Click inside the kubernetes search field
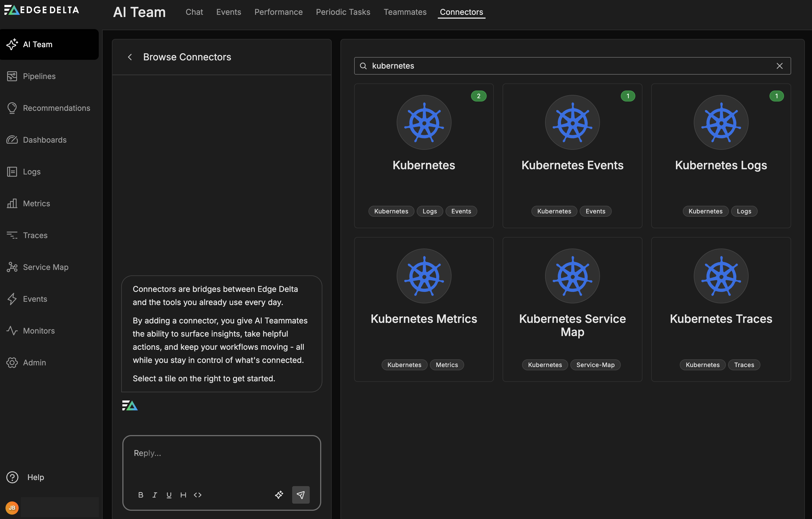This screenshot has width=812, height=519. coord(540,66)
